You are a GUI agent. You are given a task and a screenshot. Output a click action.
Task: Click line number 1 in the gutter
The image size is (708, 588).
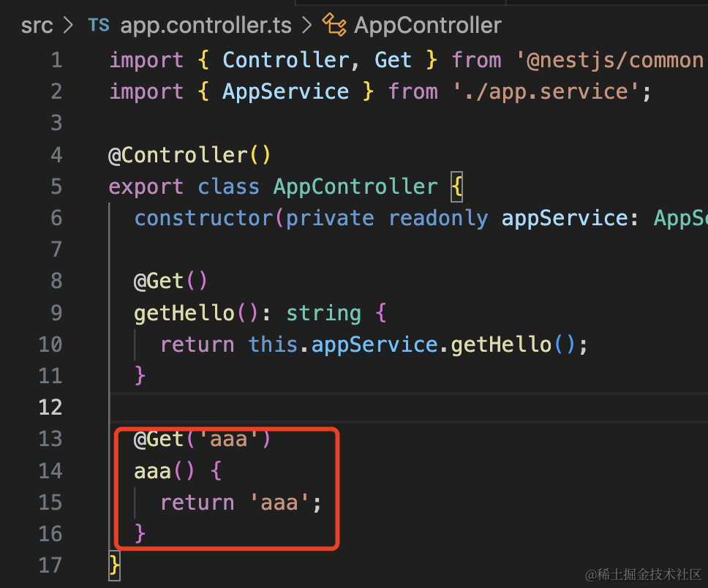[56, 60]
